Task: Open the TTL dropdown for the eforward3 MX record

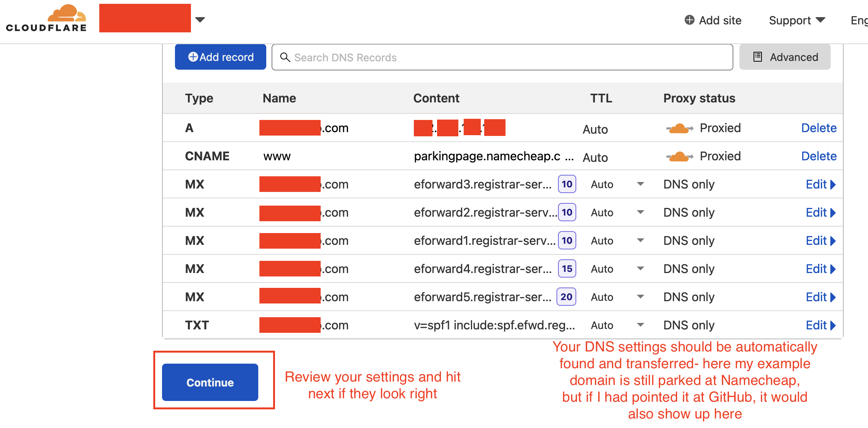Action: [641, 184]
